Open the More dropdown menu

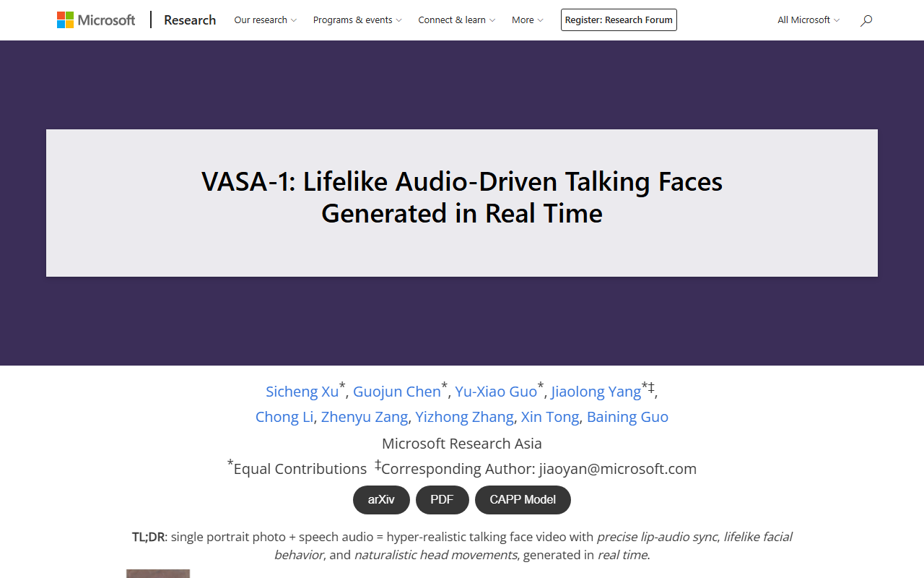coord(527,20)
